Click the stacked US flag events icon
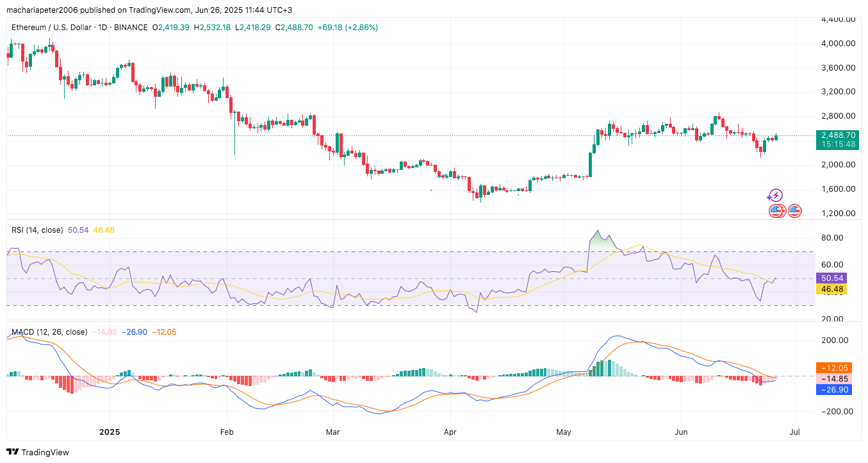868x463 pixels. (x=776, y=210)
